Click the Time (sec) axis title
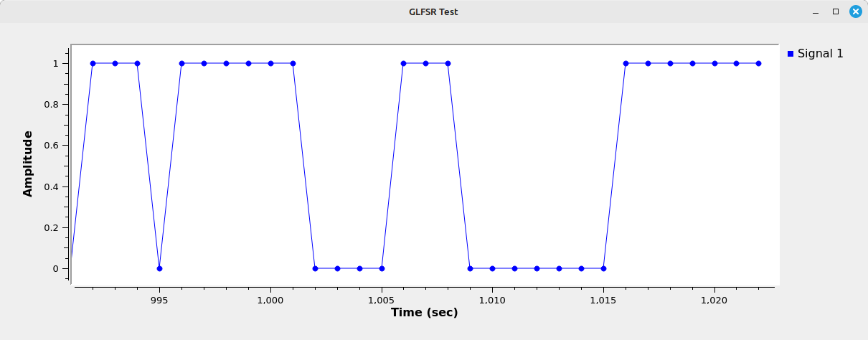 pyautogui.click(x=424, y=313)
